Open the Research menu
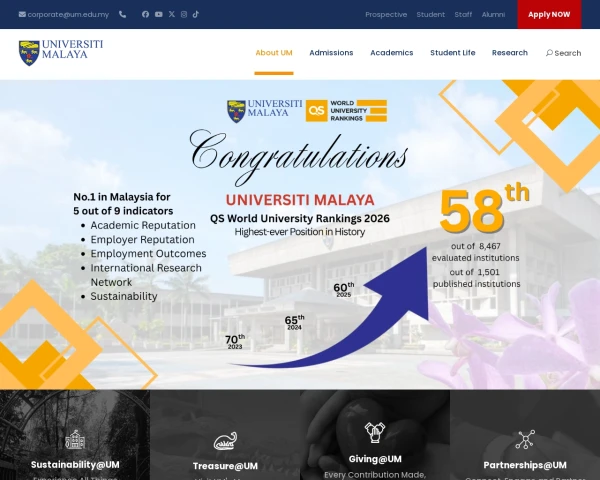Viewport: 600px width, 480px height. [510, 53]
